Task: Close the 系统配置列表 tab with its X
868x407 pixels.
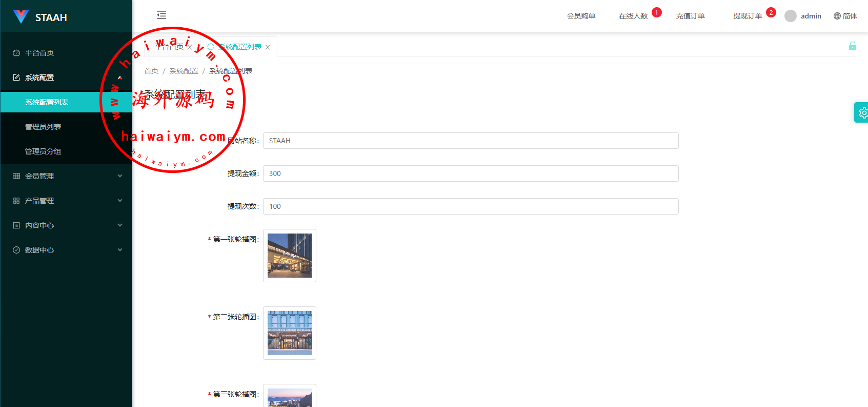Action: click(268, 47)
